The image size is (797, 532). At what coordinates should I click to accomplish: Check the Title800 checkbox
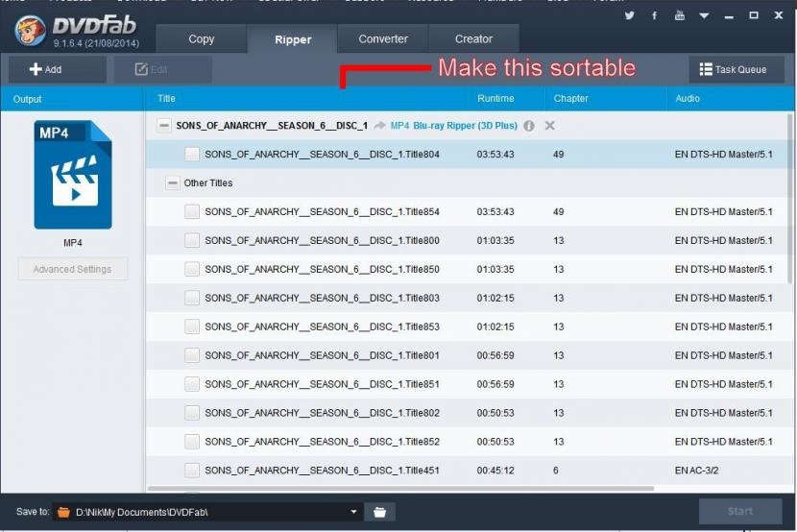point(192,240)
